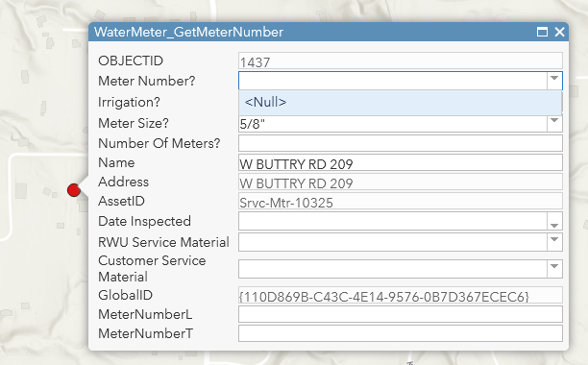Click the Date Inspected input box

pyautogui.click(x=393, y=221)
